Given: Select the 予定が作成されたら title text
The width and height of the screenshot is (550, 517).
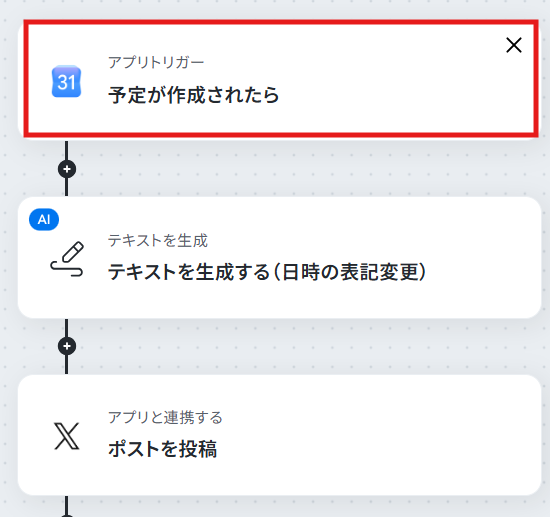Looking at the screenshot, I should pos(193,95).
